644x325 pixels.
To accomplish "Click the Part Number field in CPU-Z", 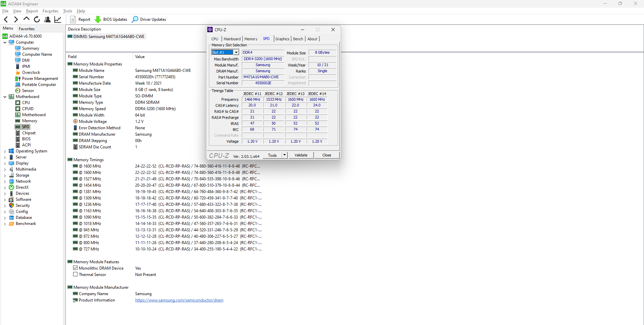I will point(263,77).
